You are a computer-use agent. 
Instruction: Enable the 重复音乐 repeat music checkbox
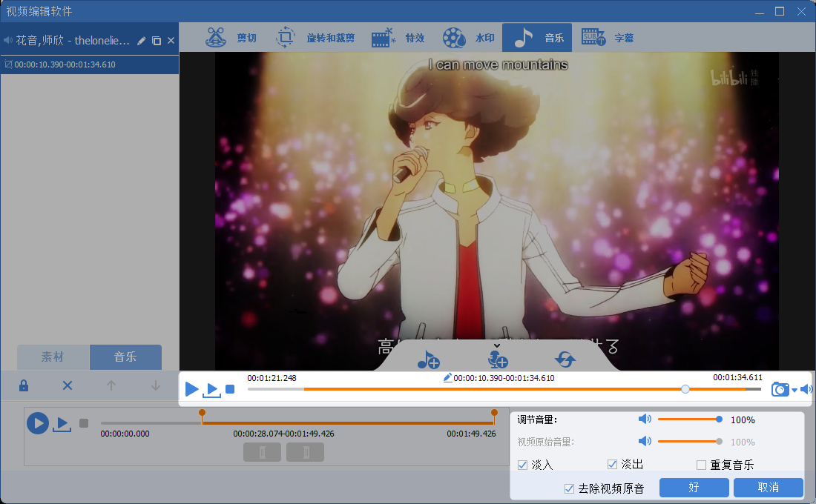click(x=702, y=465)
